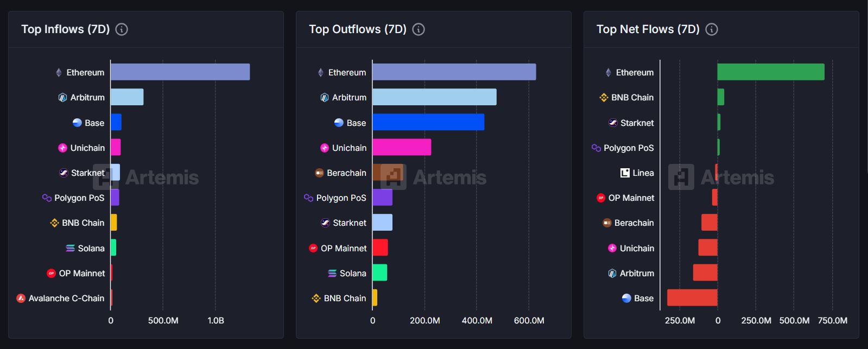This screenshot has width=868, height=349.
Task: Click the OP Mainnet logo in Top Outflows
Action: pyautogui.click(x=313, y=248)
